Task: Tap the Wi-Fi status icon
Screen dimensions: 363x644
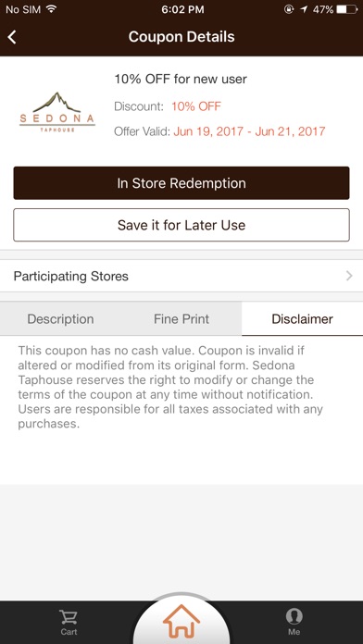Action: 51,9
